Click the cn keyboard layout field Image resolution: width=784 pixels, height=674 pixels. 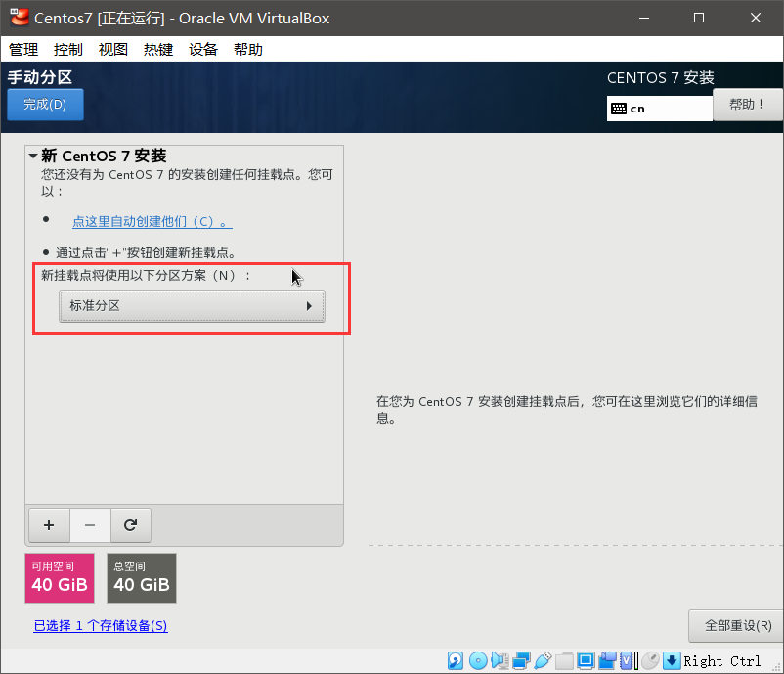tap(660, 109)
